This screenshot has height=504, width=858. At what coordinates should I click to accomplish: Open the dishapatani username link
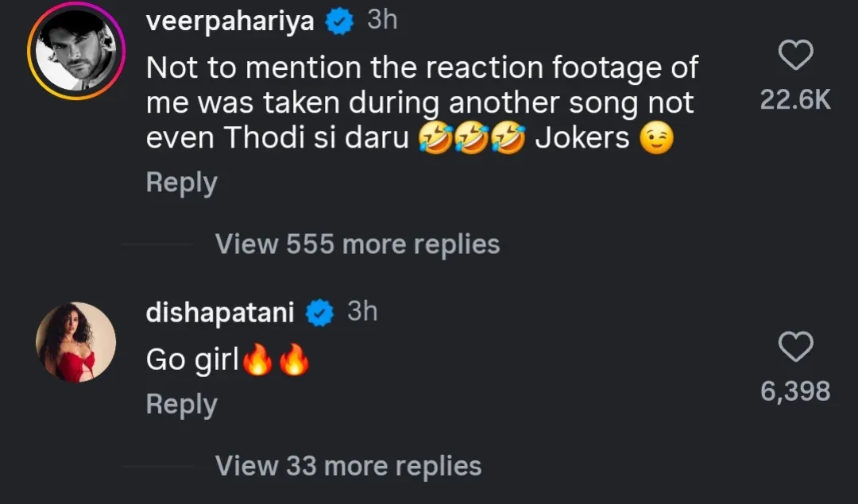point(220,314)
